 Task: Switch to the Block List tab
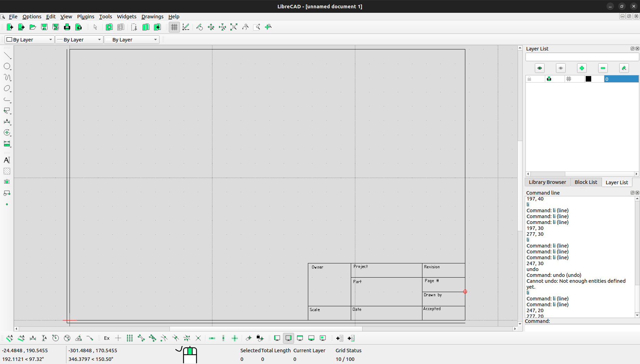point(586,182)
